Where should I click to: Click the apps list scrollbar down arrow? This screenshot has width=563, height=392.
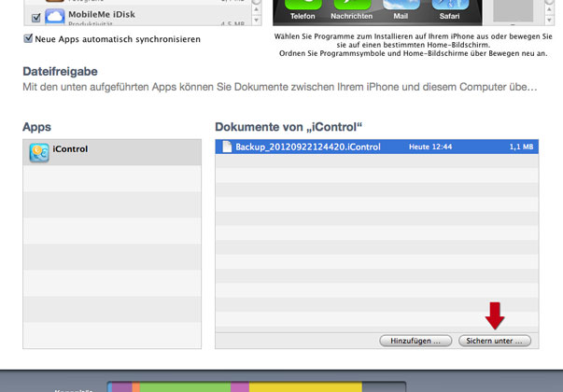(257, 21)
